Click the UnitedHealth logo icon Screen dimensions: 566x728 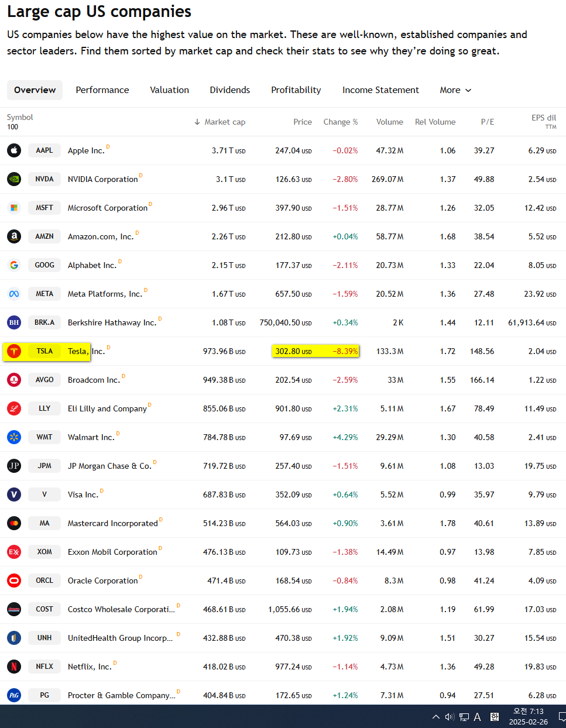click(14, 638)
